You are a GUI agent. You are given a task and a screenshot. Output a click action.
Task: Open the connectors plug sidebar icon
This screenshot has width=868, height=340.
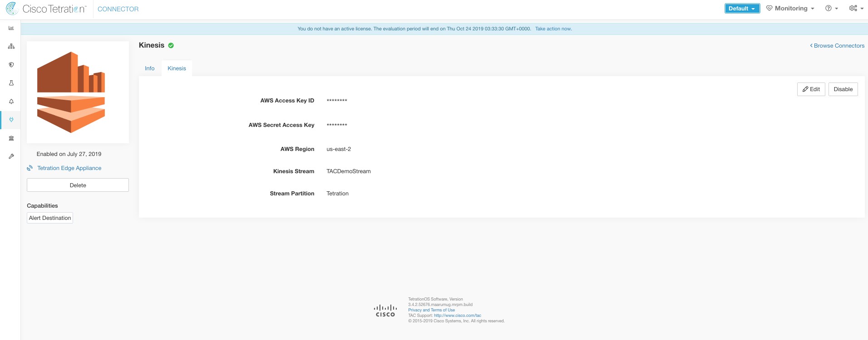(11, 120)
